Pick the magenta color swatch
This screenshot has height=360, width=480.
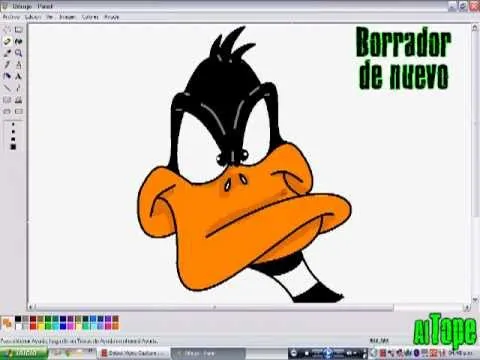(x=70, y=326)
